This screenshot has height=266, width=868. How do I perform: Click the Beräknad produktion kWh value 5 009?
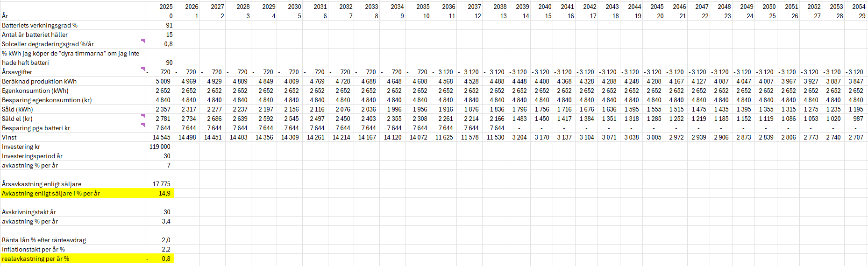pyautogui.click(x=163, y=81)
